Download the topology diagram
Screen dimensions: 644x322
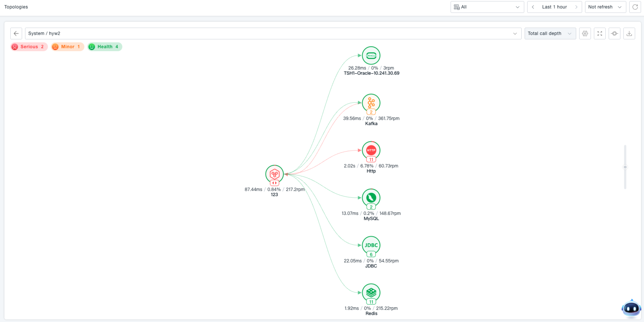[629, 33]
